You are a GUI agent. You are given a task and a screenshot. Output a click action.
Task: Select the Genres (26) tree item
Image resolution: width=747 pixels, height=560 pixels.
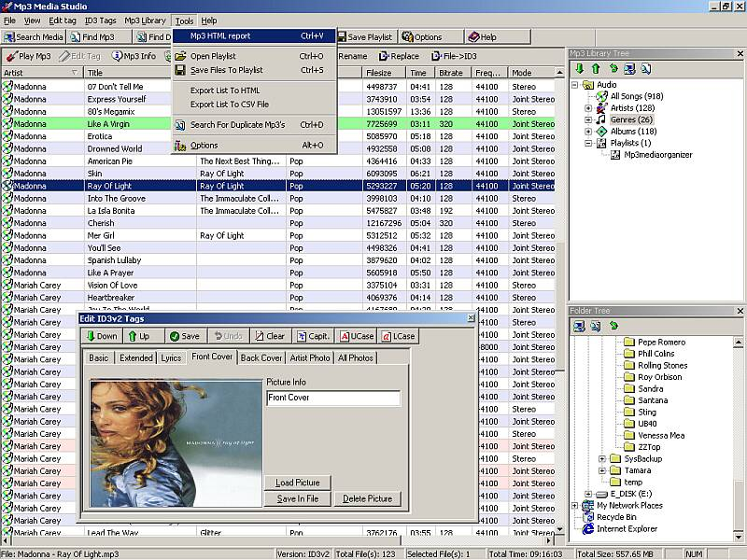pyautogui.click(x=631, y=119)
